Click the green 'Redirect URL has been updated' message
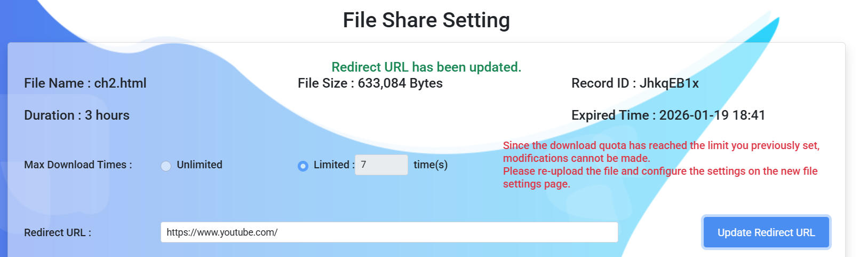Image resolution: width=868 pixels, height=257 pixels. click(x=426, y=67)
